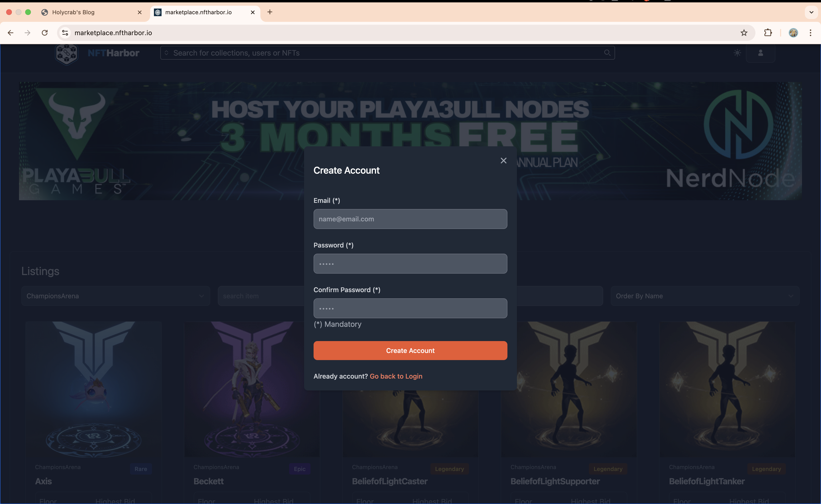Screen dimensions: 821x504
Task: Go back using browser back arrow
Action: click(x=10, y=33)
